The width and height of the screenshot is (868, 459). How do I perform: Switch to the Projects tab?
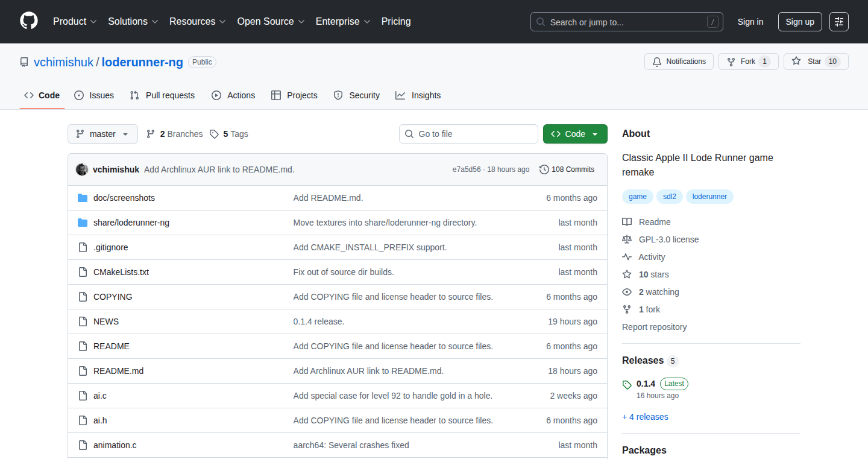[x=294, y=95]
